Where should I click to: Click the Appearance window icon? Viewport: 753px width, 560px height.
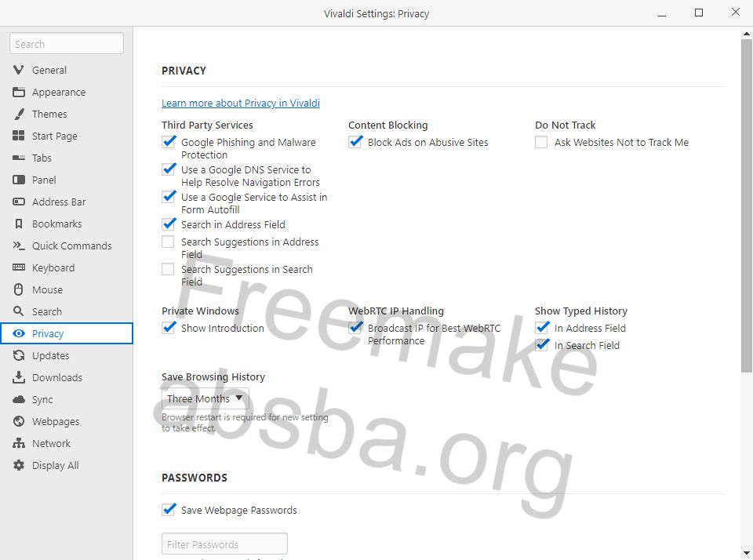[x=18, y=92]
